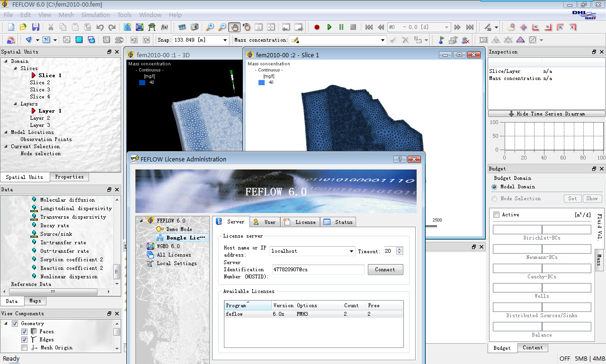
Task: Select Demo Mode in license tree
Action: click(179, 230)
